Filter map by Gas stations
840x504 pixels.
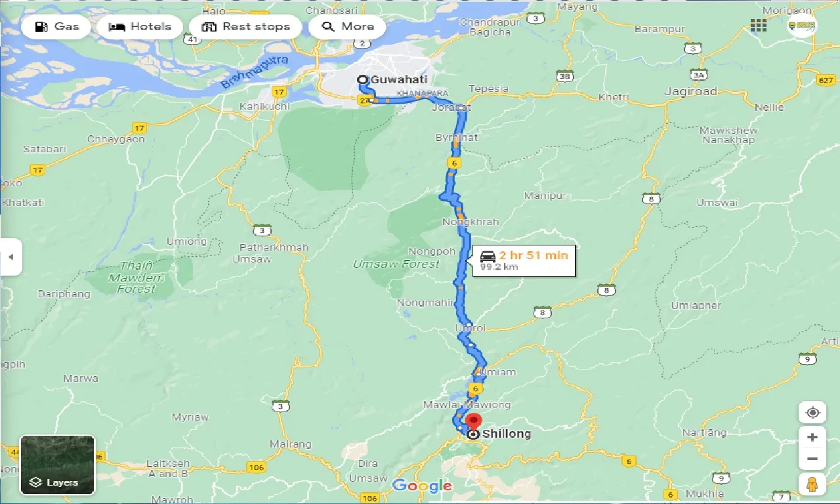tap(57, 27)
